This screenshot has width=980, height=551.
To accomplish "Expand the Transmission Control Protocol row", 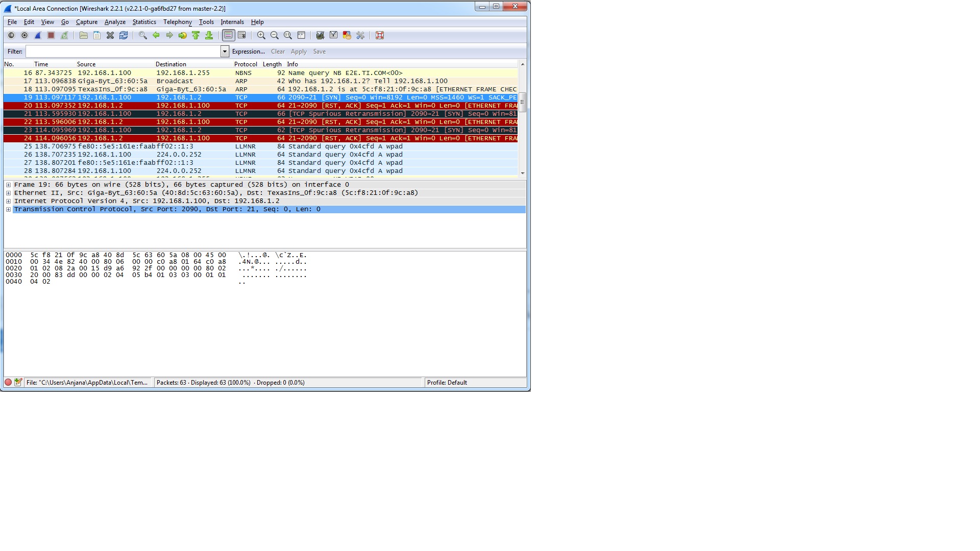I will click(x=8, y=209).
